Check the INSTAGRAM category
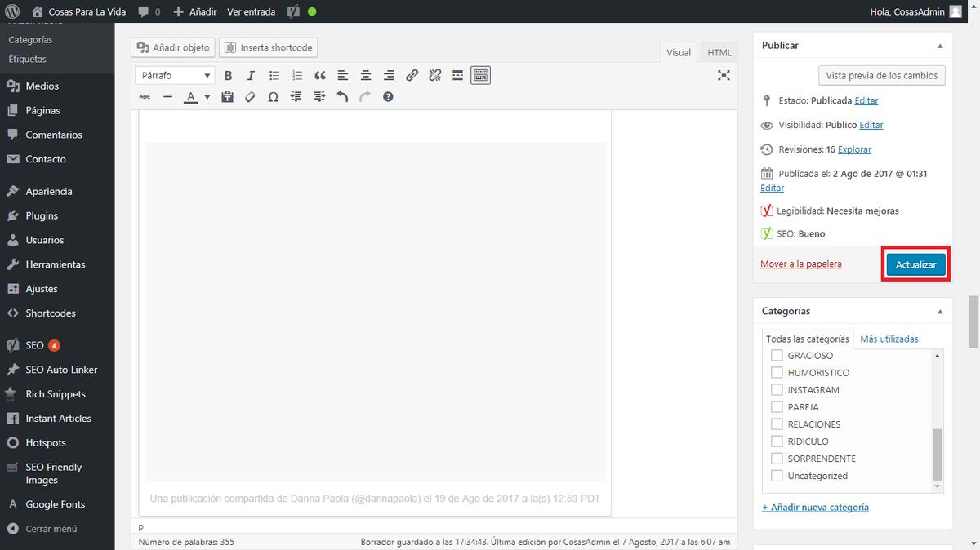This screenshot has width=980, height=550. pos(777,390)
